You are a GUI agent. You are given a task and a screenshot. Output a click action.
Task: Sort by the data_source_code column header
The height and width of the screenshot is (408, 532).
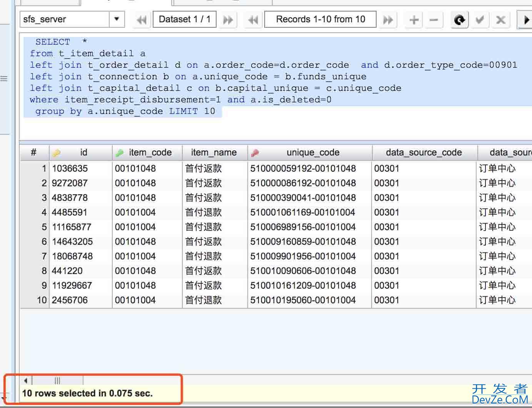click(424, 153)
